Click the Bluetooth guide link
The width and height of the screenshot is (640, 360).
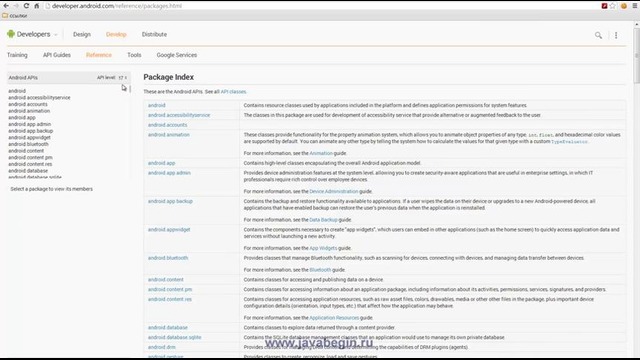320,270
